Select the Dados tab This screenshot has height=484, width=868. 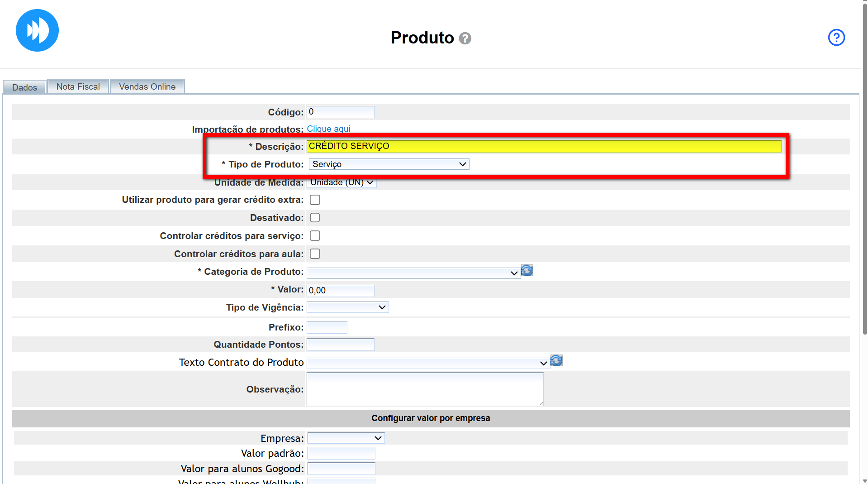24,87
